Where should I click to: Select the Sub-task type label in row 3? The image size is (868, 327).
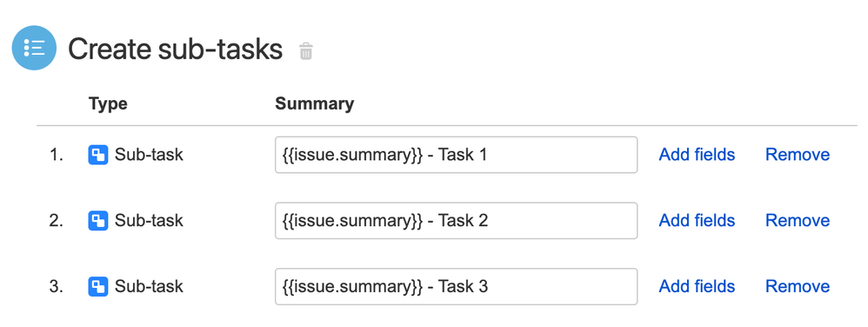tap(149, 287)
